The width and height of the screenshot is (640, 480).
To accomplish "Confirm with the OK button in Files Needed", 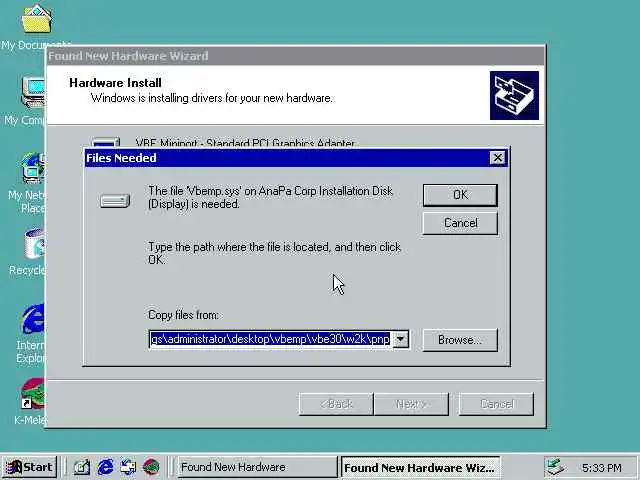I will 460,195.
